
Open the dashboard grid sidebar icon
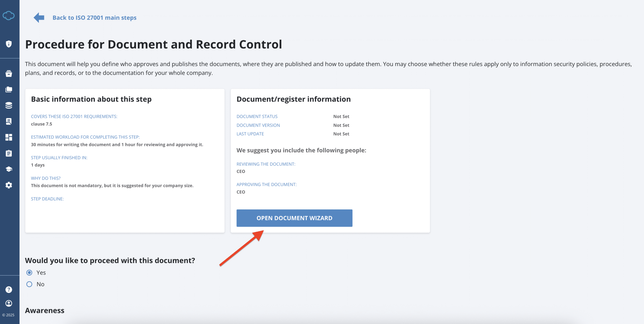pos(9,137)
